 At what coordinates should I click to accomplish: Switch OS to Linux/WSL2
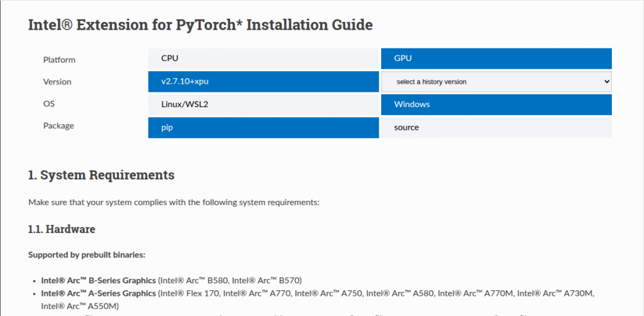coord(264,104)
